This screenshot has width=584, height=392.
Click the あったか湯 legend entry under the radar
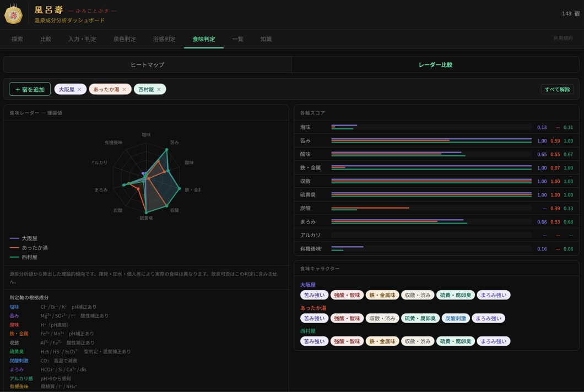click(29, 248)
